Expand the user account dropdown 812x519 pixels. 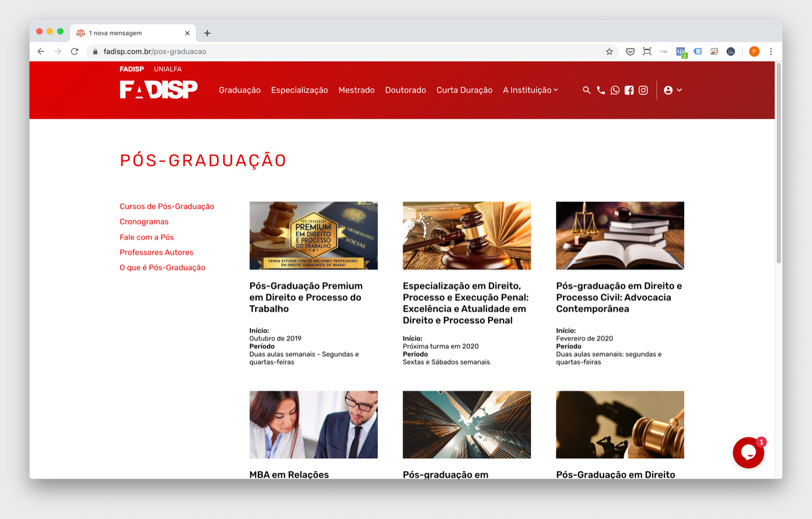[x=673, y=90]
